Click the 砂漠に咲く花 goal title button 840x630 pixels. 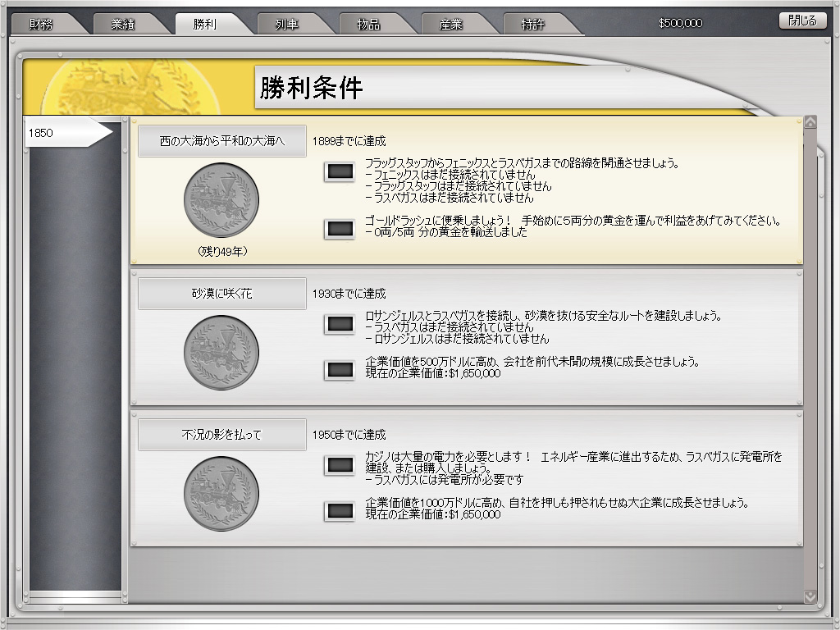pos(221,294)
